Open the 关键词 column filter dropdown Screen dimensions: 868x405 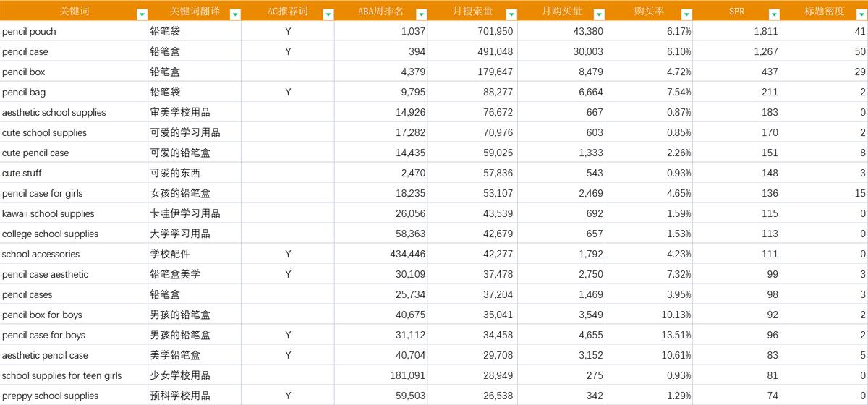(x=141, y=14)
